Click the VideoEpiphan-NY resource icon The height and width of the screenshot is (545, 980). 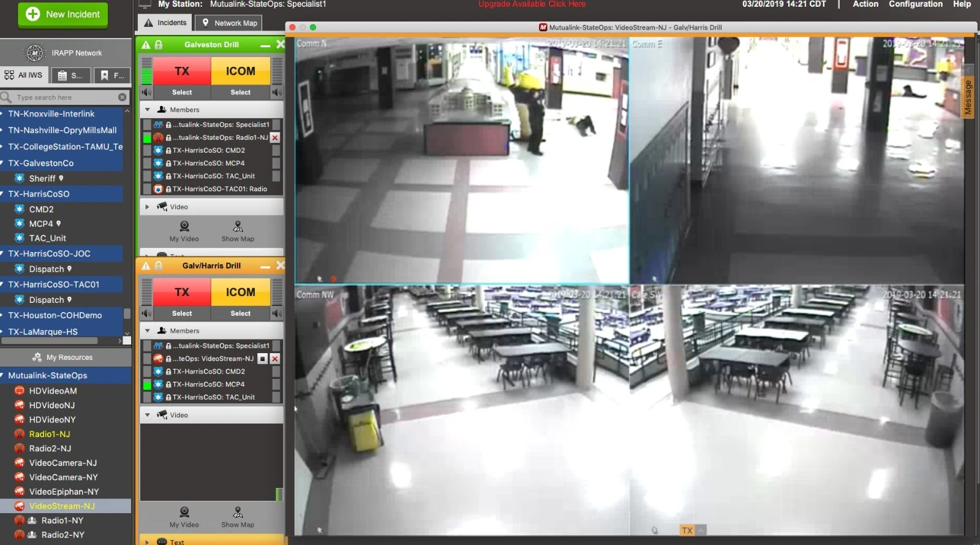coord(20,492)
